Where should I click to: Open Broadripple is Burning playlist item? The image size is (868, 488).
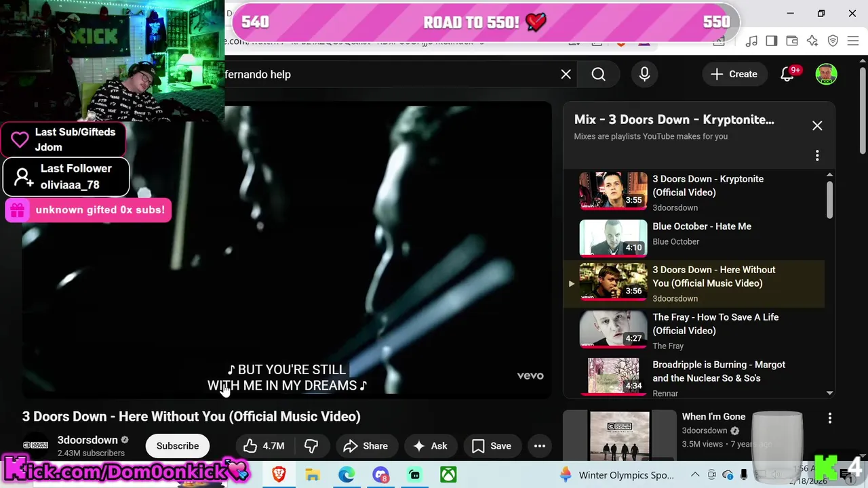pos(695,377)
